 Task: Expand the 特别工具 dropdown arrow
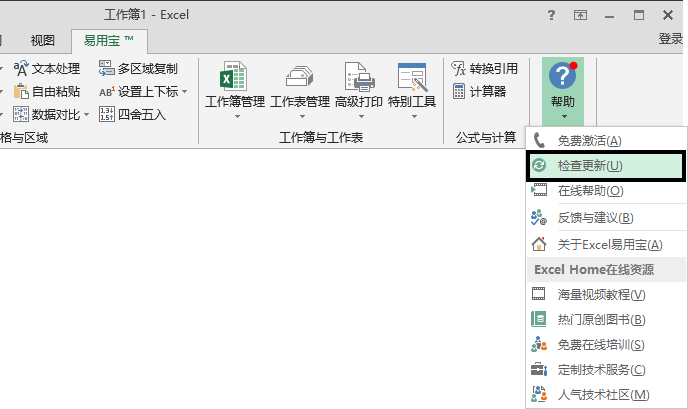pos(414,117)
